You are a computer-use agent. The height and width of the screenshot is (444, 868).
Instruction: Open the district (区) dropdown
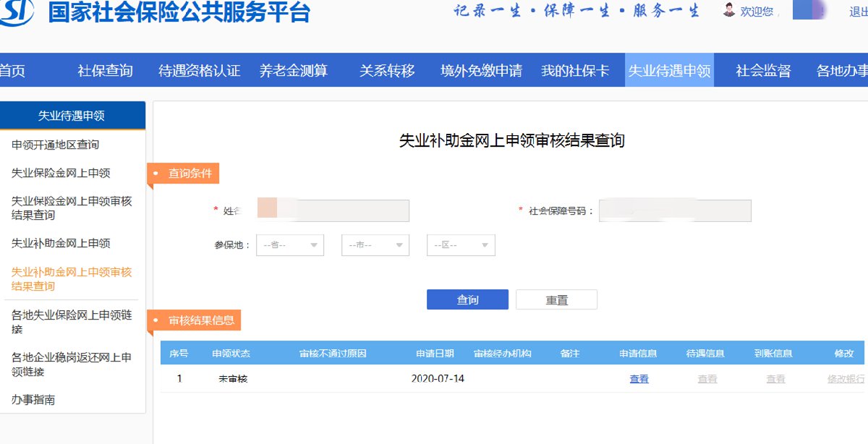[x=460, y=245]
